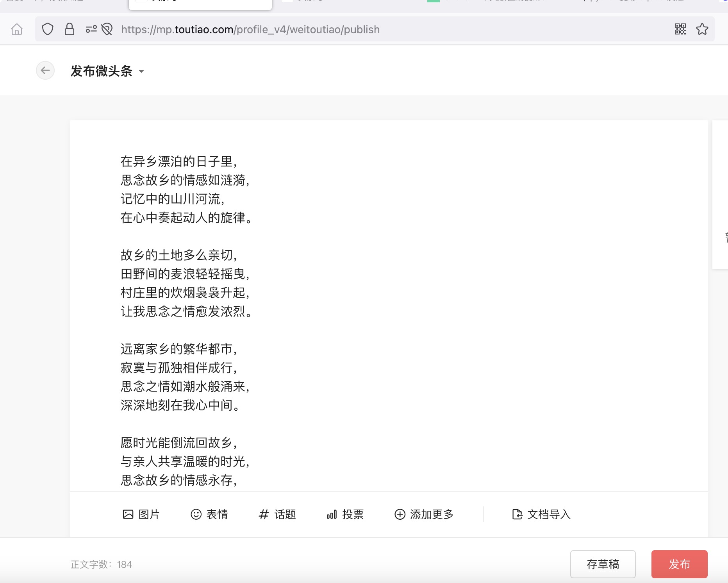Click the line 在心中奏起动人的旋律
Screen dimensions: 728x583
[187, 218]
